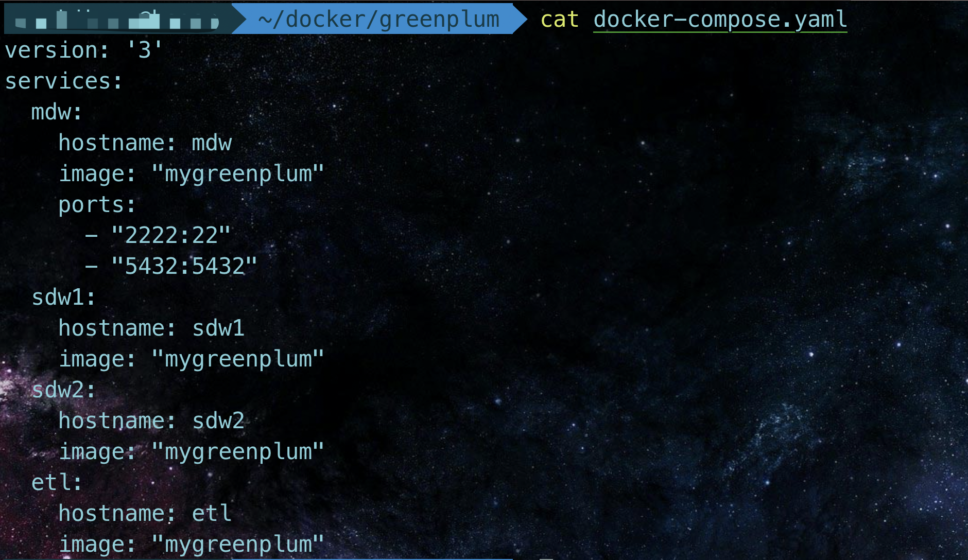Click the sdw2: service key
Screen dimensions: 968x560
[x=64, y=390]
